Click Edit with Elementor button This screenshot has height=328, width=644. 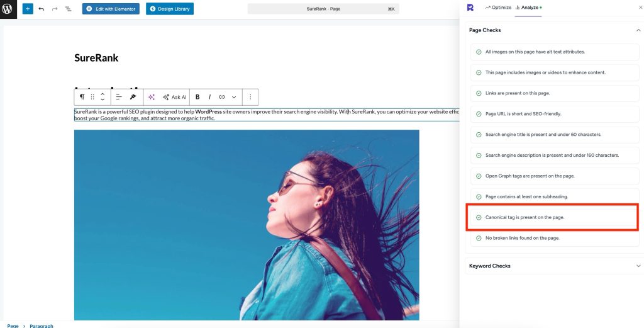tap(111, 9)
